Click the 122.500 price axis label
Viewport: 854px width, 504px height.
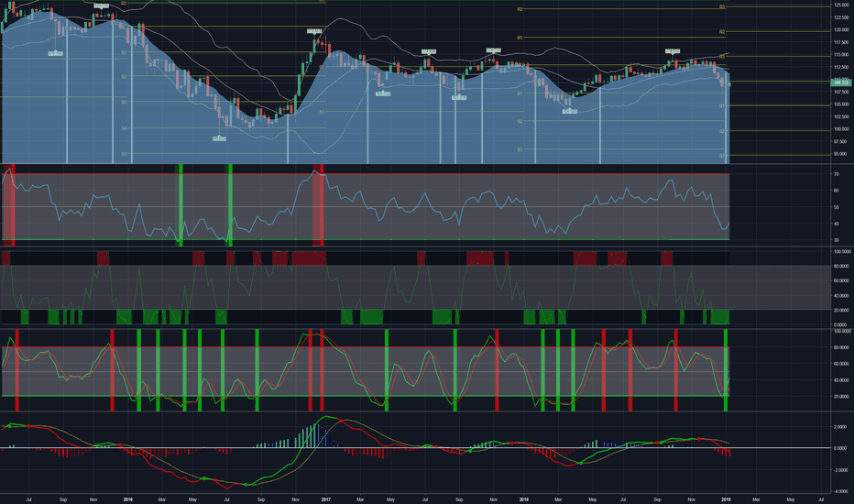click(x=841, y=17)
